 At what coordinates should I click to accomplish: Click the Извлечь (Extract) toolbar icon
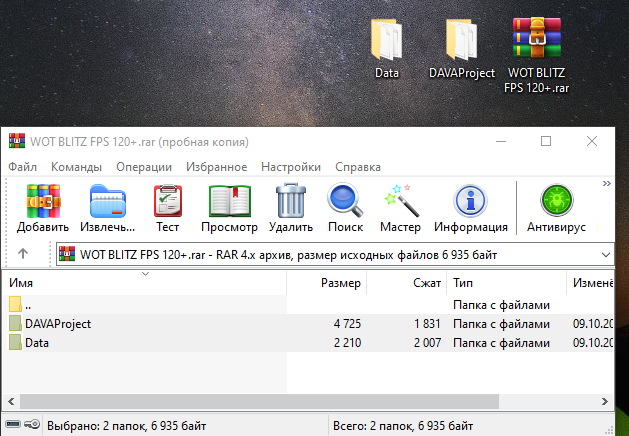click(x=108, y=201)
